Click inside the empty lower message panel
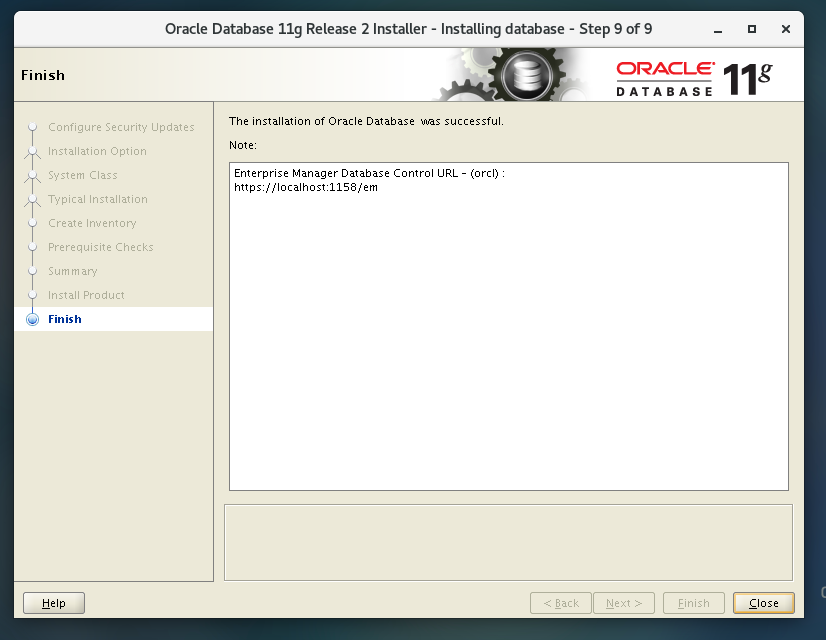Image resolution: width=826 pixels, height=640 pixels. tap(508, 543)
